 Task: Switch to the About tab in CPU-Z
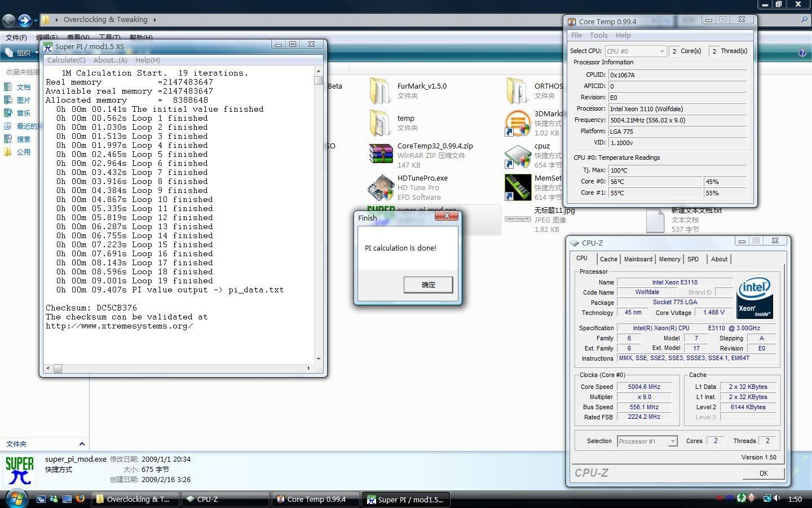click(719, 259)
